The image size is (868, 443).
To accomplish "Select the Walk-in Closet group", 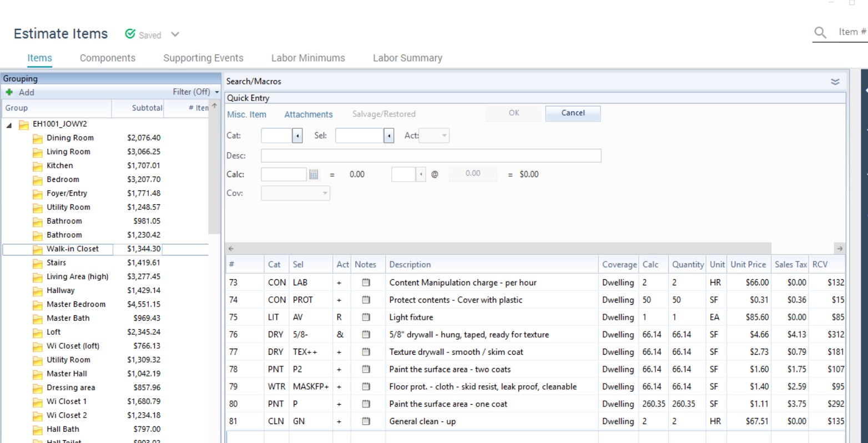I will [72, 249].
